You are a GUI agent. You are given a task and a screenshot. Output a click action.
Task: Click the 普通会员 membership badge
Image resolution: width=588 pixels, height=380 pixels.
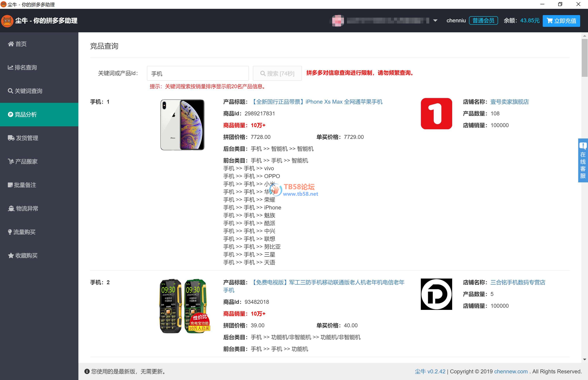483,21
